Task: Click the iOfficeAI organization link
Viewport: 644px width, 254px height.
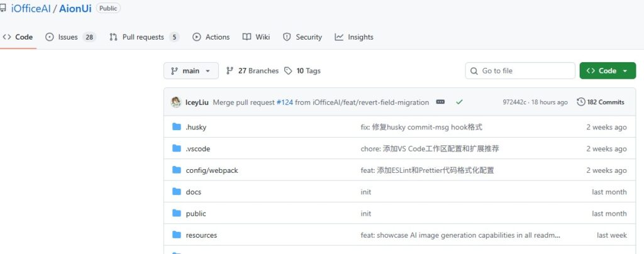Action: coord(31,8)
